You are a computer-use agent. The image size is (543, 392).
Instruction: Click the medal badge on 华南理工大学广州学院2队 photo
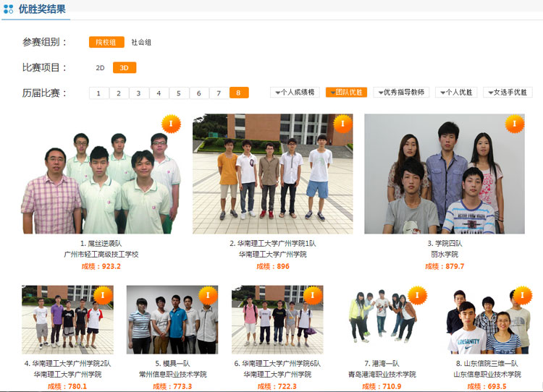click(x=102, y=295)
